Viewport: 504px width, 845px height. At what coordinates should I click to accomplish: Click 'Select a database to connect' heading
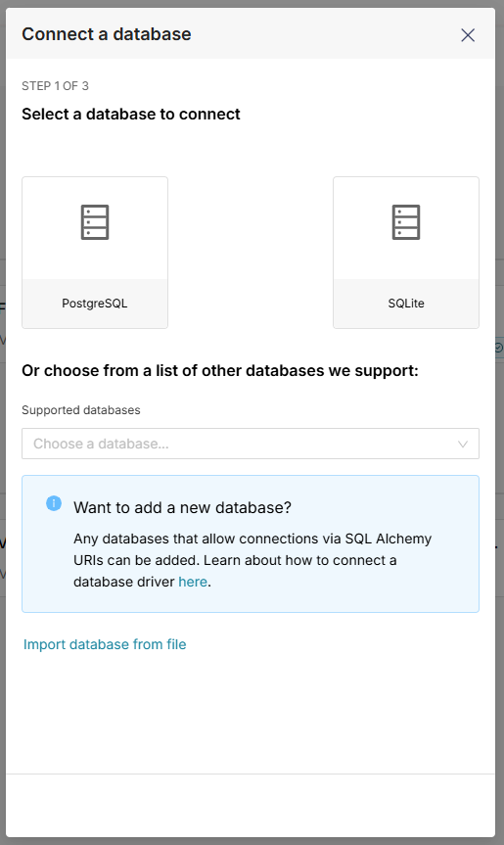(x=131, y=115)
